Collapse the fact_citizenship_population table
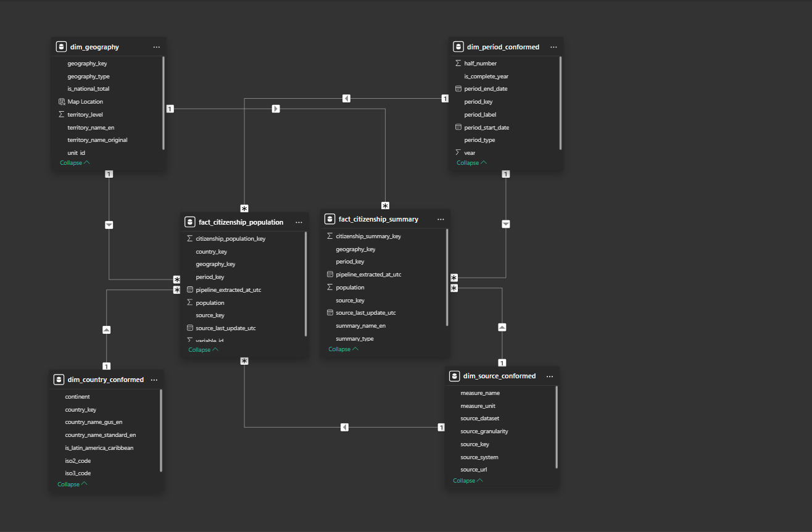Image resolution: width=812 pixels, height=532 pixels. click(203, 350)
